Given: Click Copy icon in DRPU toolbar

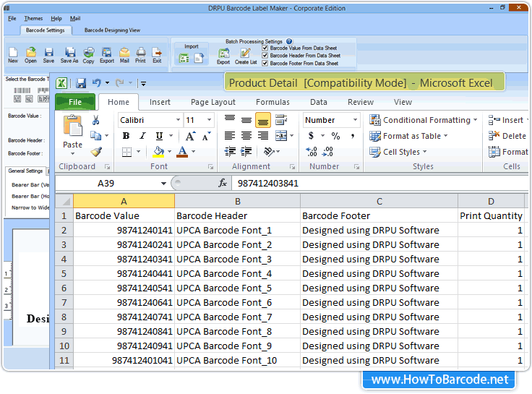Looking at the screenshot, I should (x=89, y=53).
